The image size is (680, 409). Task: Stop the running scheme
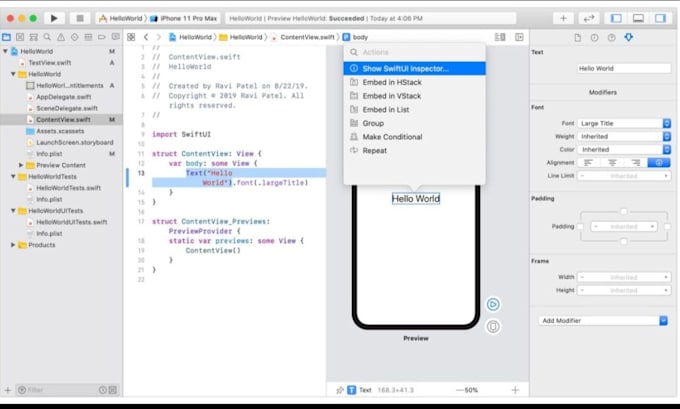tap(80, 18)
